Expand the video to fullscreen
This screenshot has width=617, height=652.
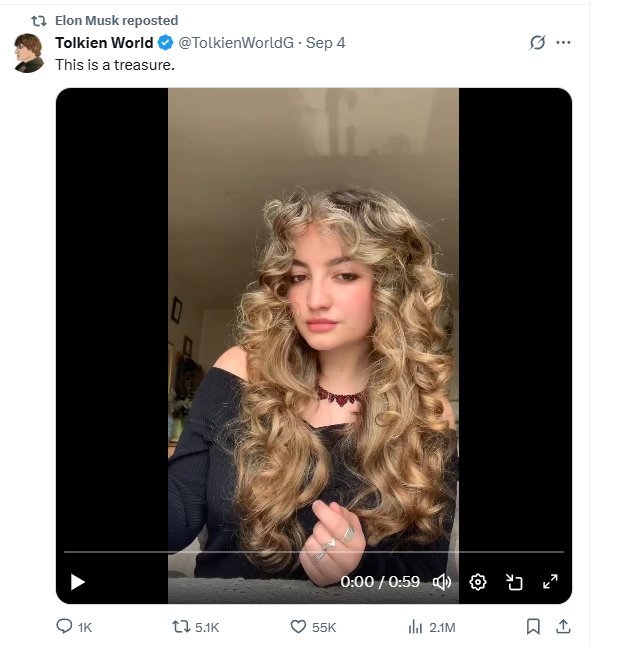[x=549, y=582]
